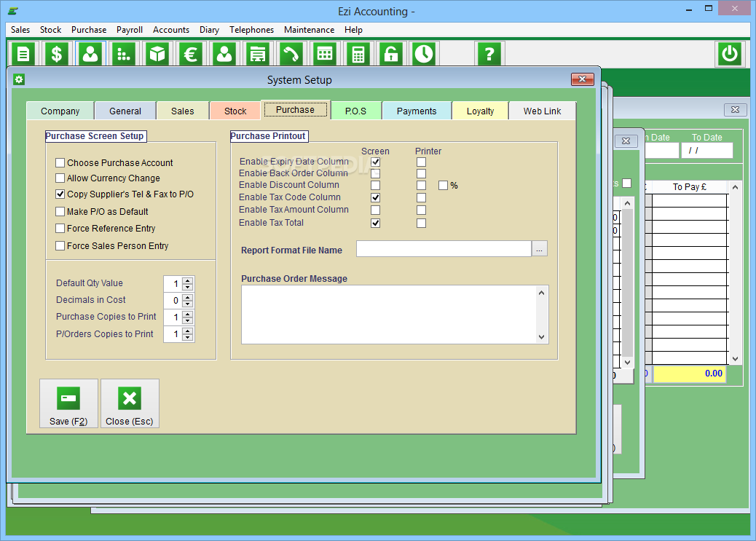The height and width of the screenshot is (541, 756).
Task: Increase Purchase Copies to Print value
Action: pos(188,315)
